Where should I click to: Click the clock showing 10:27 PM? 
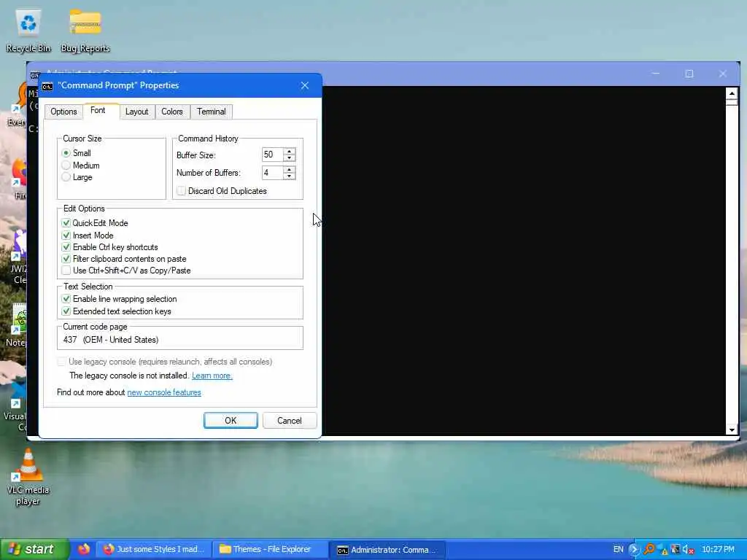coord(718,550)
